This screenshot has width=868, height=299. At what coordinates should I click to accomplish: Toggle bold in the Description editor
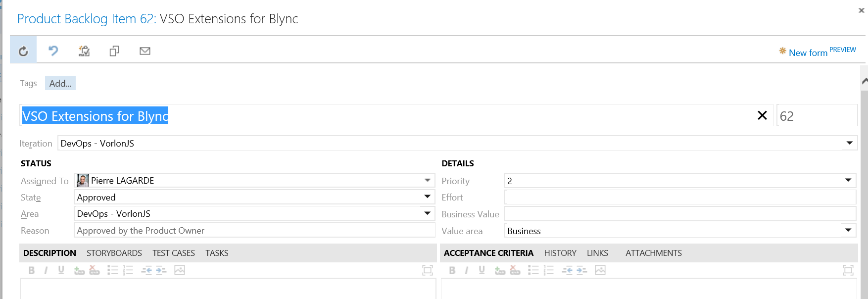(x=32, y=270)
